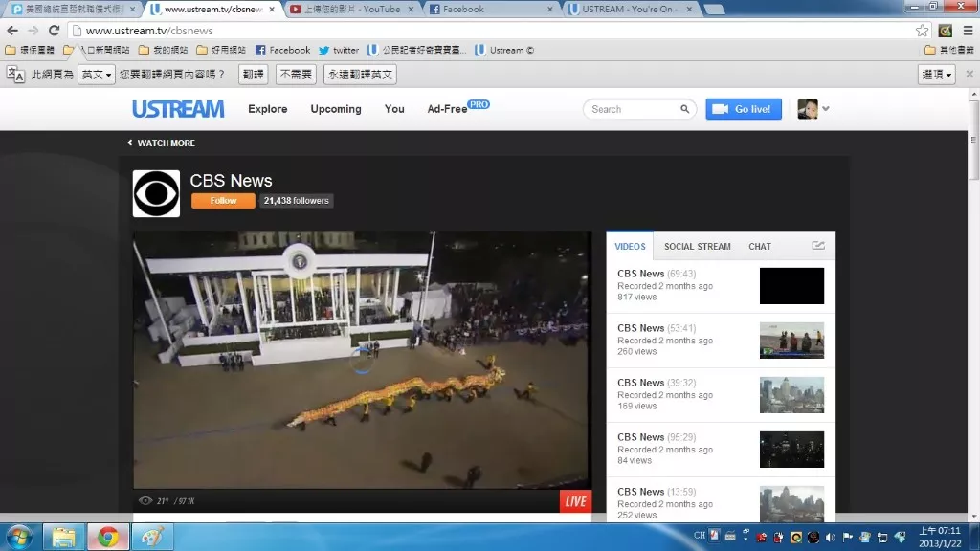Open the 69:43 CBS News video thumbnail
This screenshot has width=980, height=551.
click(x=791, y=285)
